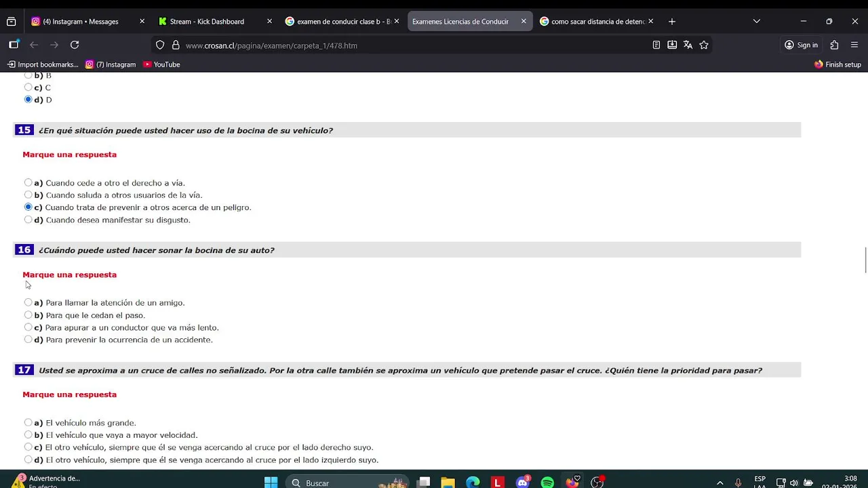
Task: Select 'Cuando desea manifestar su disgusto' option
Action: [x=28, y=220]
